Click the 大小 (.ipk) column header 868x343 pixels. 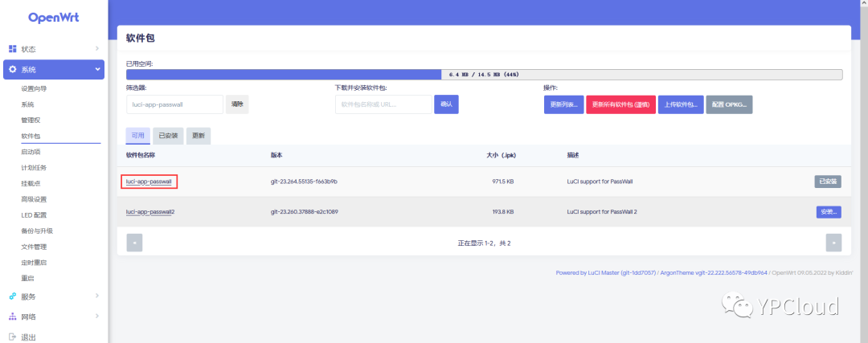pyautogui.click(x=500, y=156)
